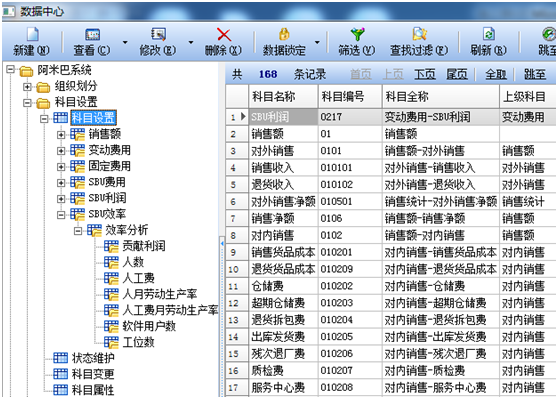
Task: Select 变动费用 in the tree
Action: (x=109, y=150)
